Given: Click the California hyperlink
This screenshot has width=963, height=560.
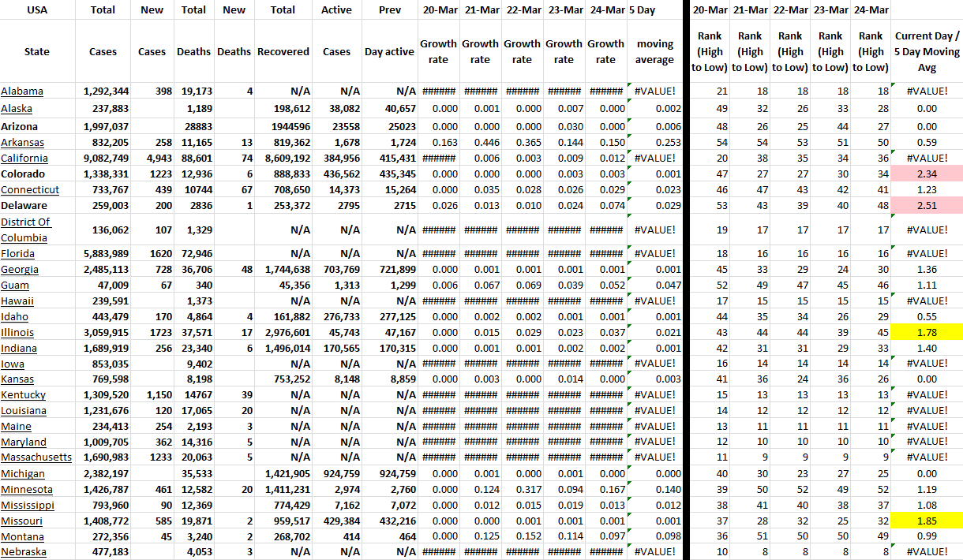Looking at the screenshot, I should coord(24,159).
